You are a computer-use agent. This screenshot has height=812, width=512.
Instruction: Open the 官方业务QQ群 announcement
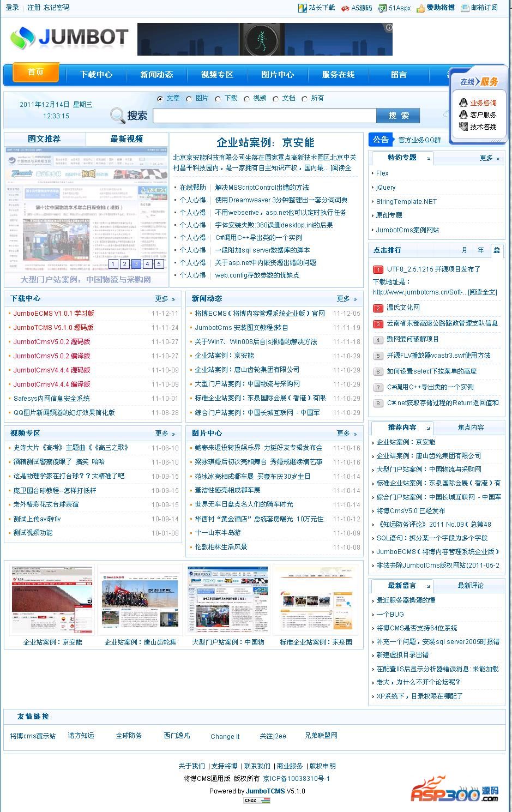click(x=419, y=140)
